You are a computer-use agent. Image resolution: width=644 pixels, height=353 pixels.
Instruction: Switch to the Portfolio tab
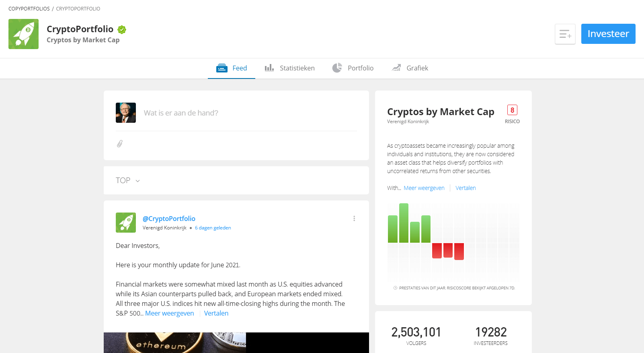click(353, 68)
